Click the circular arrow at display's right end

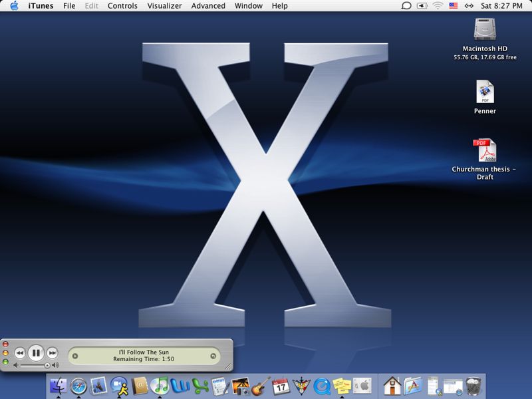click(x=213, y=356)
